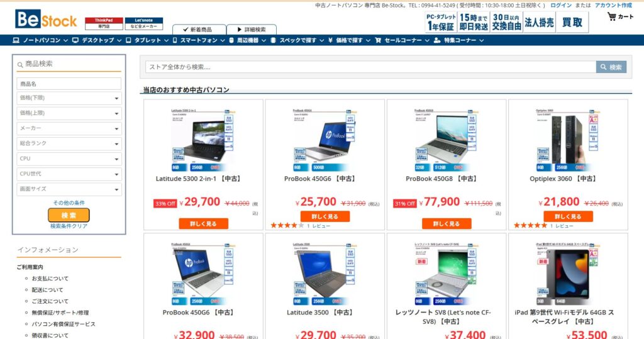Click the Let's note maker badge
The height and width of the screenshot is (339, 644).
144,23
